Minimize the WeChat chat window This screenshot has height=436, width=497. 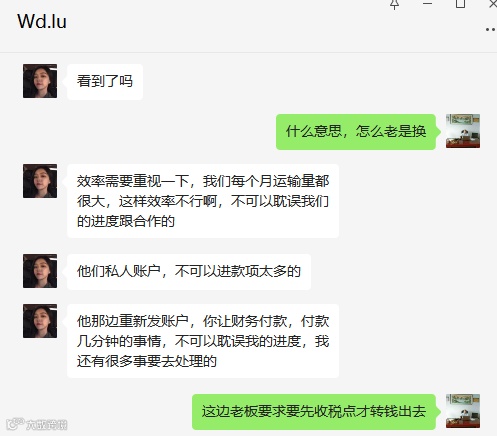(427, 4)
